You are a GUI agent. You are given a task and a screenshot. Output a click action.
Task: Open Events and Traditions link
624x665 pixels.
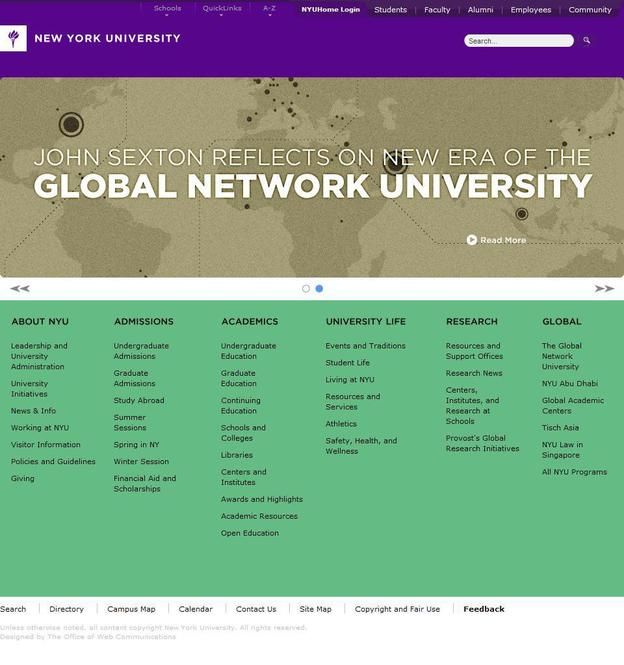(365, 346)
